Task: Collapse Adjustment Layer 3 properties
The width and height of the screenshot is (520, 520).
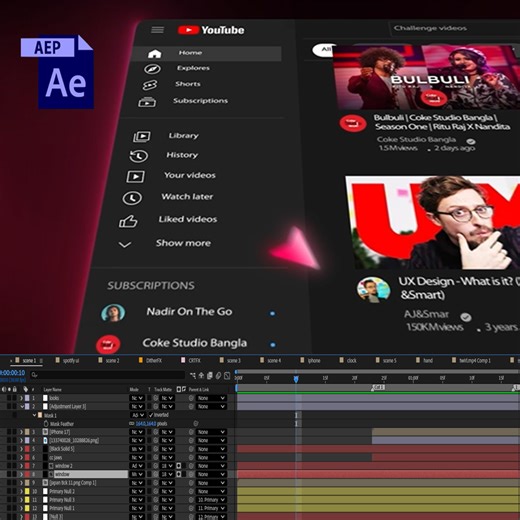Action: click(22, 406)
